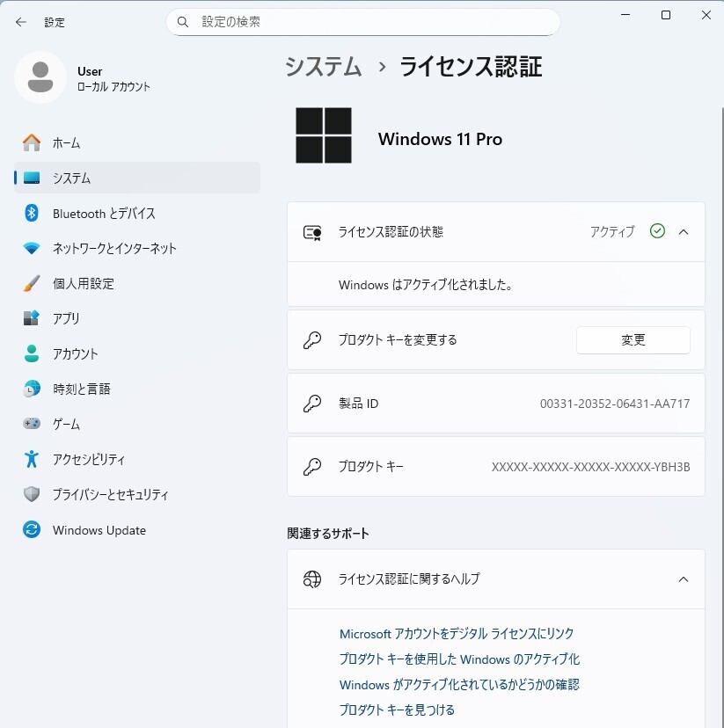Open Windows がアクティブ化されているかどうかの確認 link

(459, 685)
